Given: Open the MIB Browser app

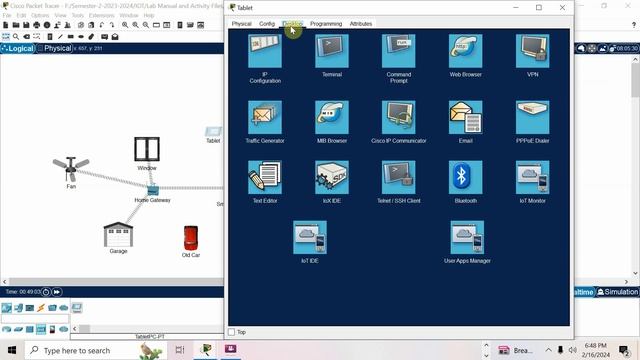Looking at the screenshot, I should click(x=332, y=118).
